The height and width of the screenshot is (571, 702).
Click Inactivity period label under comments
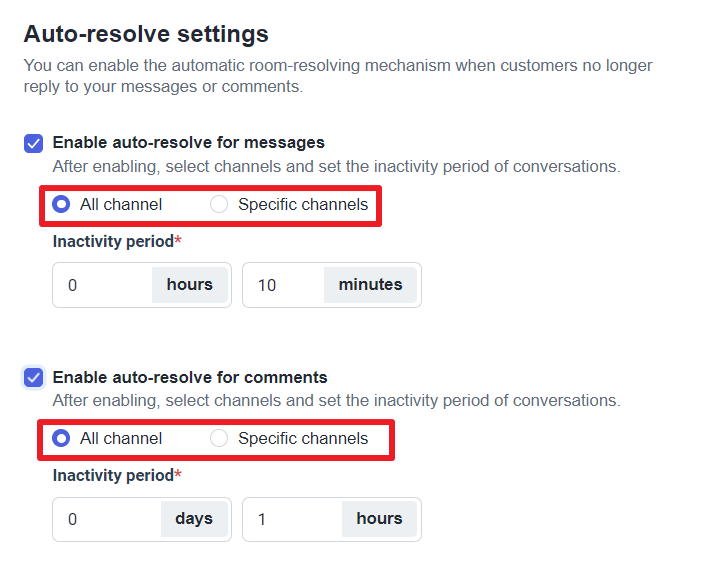(x=113, y=476)
